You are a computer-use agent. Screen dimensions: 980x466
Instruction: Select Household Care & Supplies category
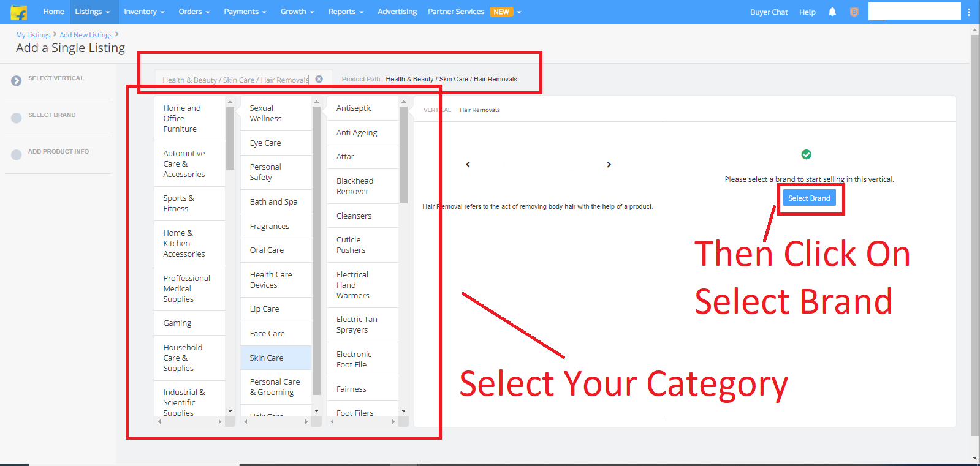pyautogui.click(x=189, y=358)
